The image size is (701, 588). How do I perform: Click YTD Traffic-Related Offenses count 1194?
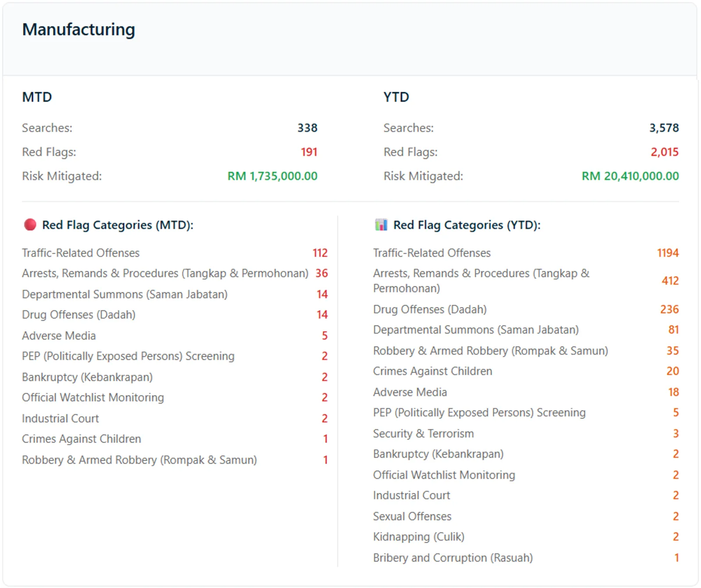pyautogui.click(x=668, y=253)
